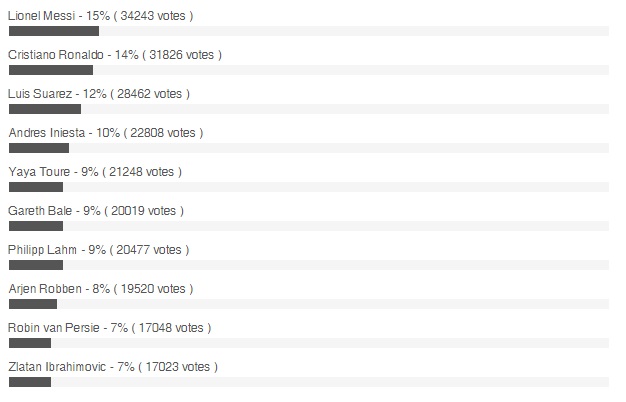
Task: Select the Philipp Lahm vote label
Action: point(98,250)
